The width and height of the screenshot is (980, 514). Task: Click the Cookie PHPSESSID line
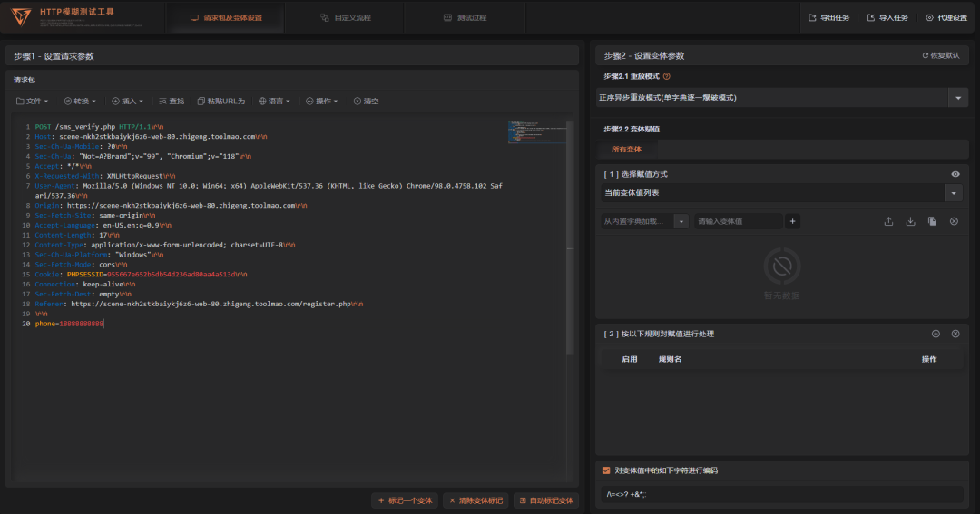coord(141,274)
